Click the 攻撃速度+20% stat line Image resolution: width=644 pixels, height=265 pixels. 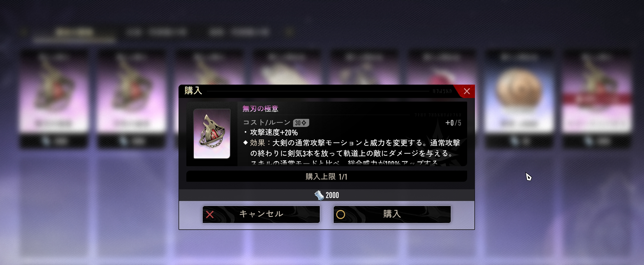(274, 132)
